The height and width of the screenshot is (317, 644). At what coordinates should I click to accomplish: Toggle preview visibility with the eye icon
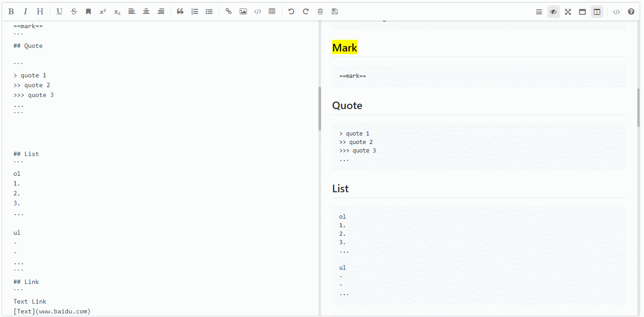pyautogui.click(x=554, y=12)
